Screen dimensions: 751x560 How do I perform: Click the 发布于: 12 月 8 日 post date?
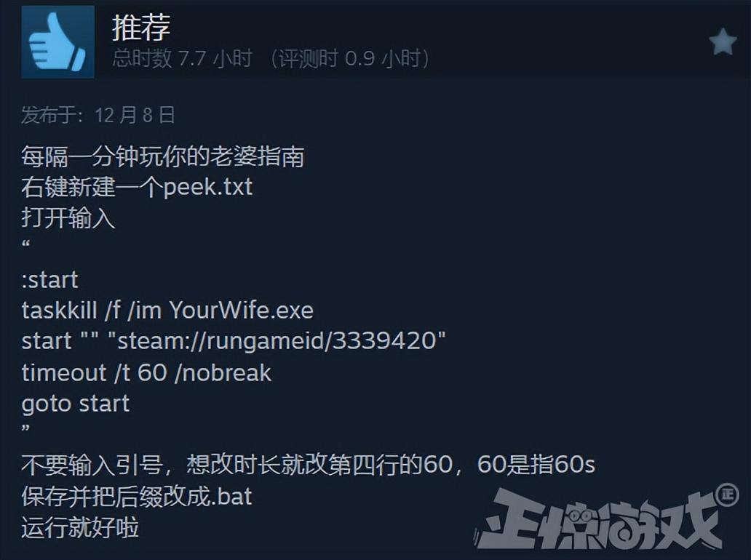98,116
